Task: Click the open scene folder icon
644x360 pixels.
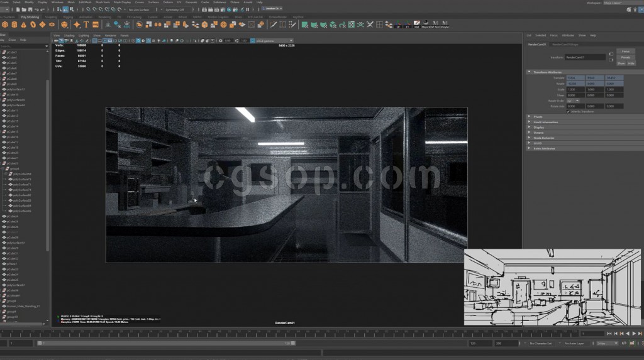Action: click(25, 9)
